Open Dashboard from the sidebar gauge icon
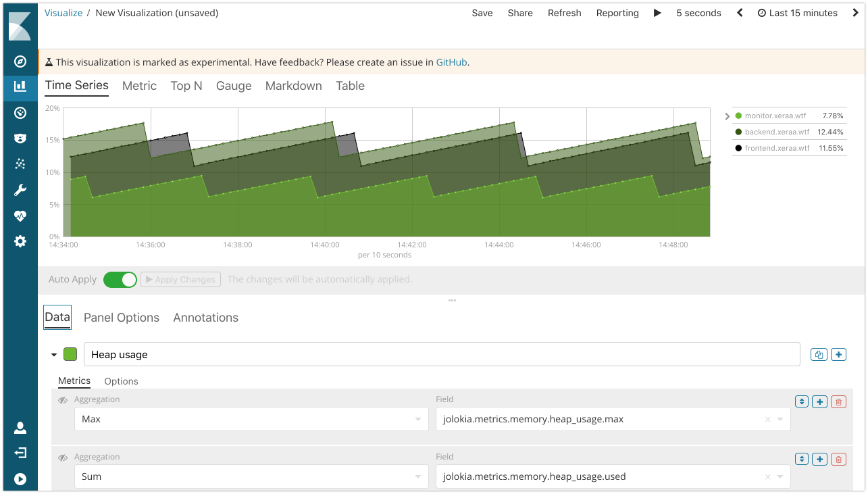 20,113
